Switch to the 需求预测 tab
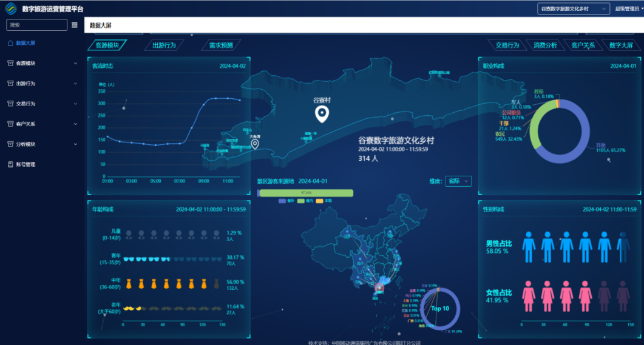 [x=221, y=45]
